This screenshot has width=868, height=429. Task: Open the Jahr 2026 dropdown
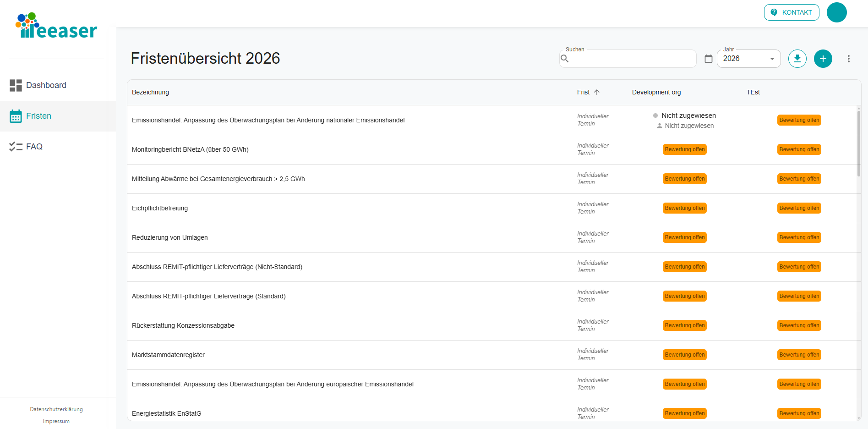pyautogui.click(x=748, y=59)
